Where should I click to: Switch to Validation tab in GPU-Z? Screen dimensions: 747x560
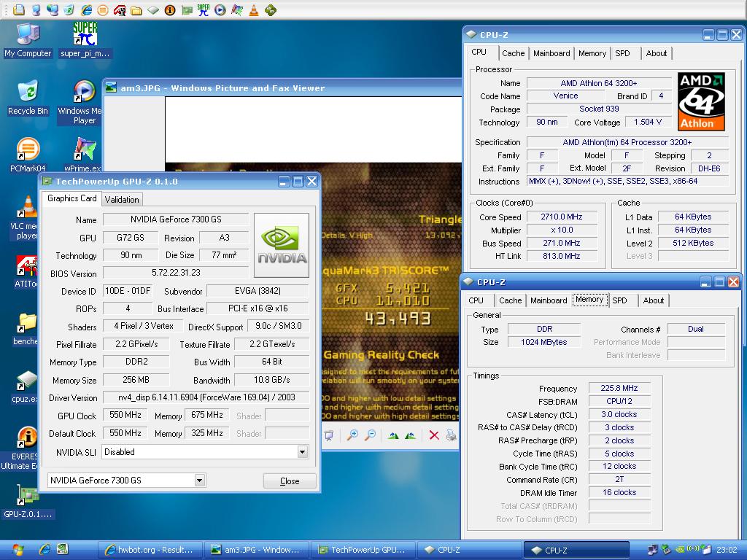[122, 200]
